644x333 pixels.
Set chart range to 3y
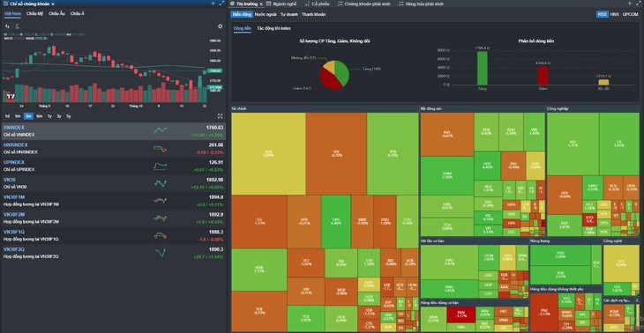click(x=59, y=116)
